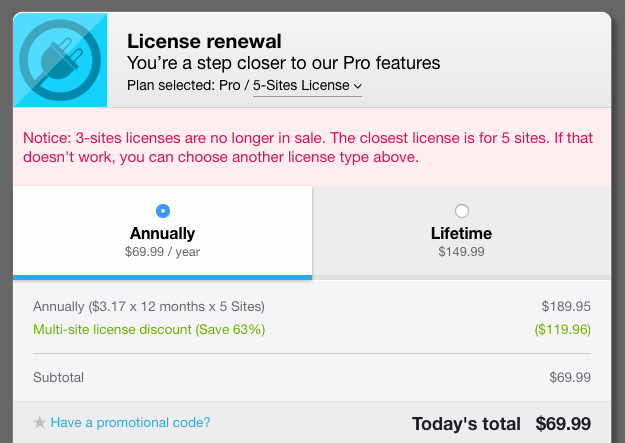The width and height of the screenshot is (625, 443).
Task: Click the $189.95 amount
Action: click(x=566, y=306)
